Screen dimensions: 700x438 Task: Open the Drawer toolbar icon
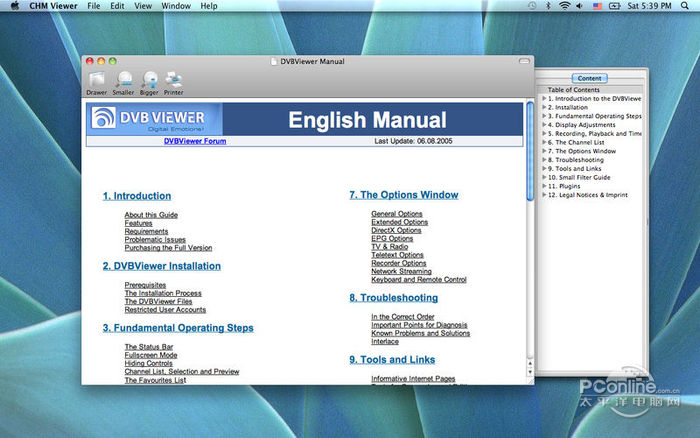(x=96, y=80)
